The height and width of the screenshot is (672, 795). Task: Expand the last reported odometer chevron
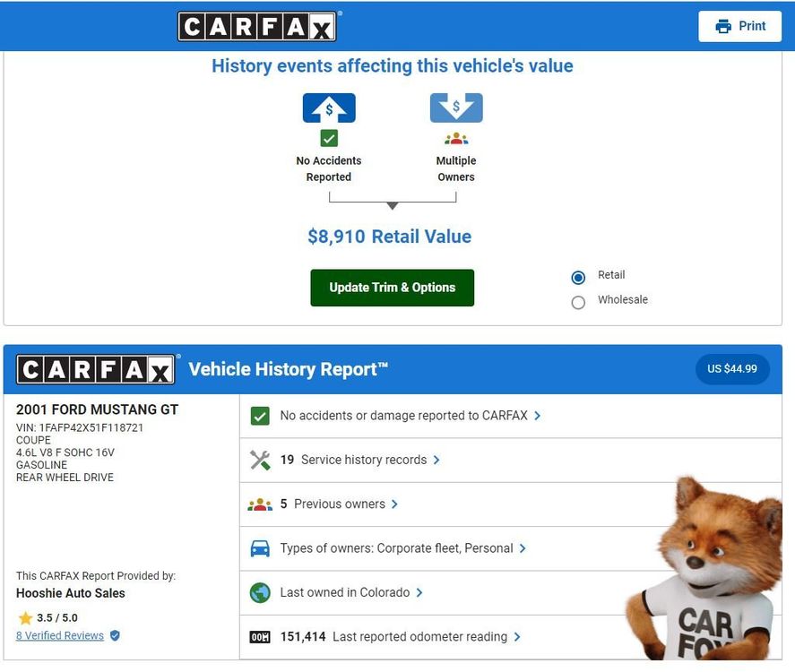[517, 637]
